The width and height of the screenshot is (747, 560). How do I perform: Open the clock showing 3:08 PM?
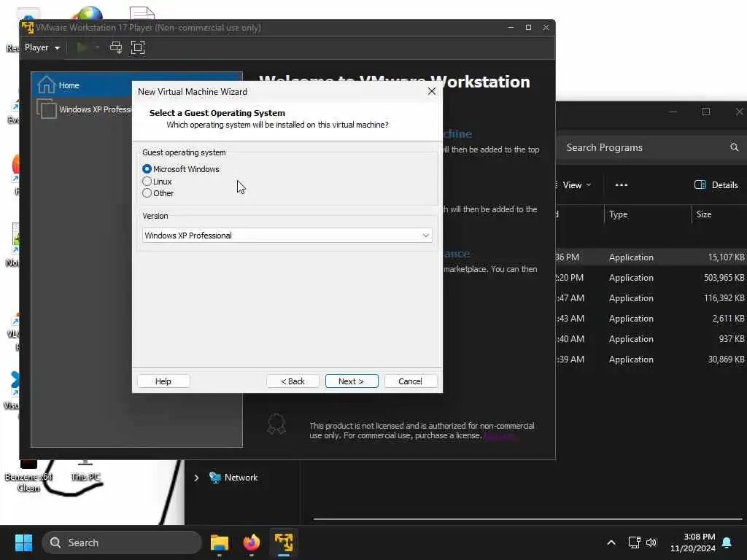pyautogui.click(x=693, y=542)
